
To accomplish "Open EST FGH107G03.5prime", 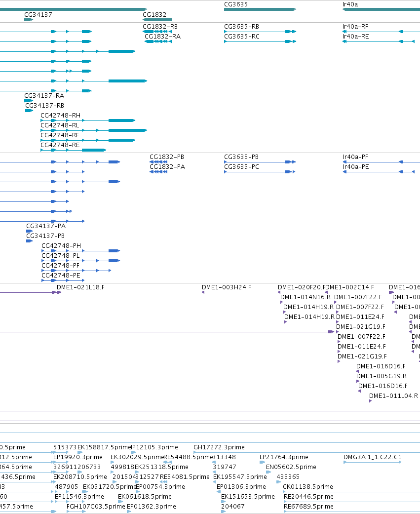I will coord(96,507).
